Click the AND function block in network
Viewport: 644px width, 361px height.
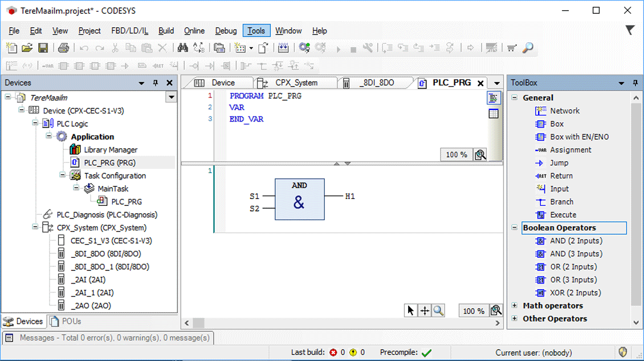point(299,200)
